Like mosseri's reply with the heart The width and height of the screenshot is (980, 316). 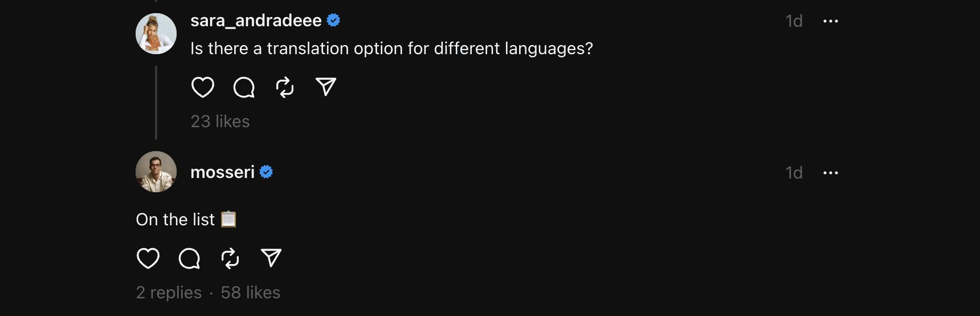coord(148,258)
